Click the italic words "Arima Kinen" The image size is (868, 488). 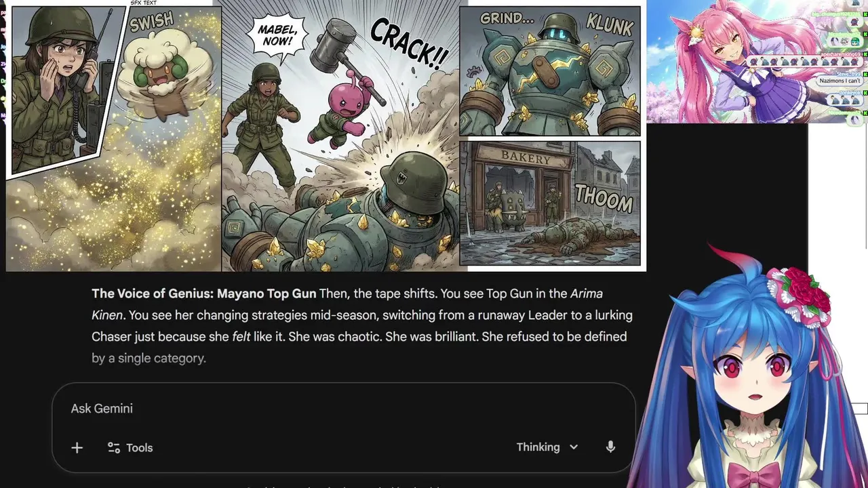[x=347, y=304]
